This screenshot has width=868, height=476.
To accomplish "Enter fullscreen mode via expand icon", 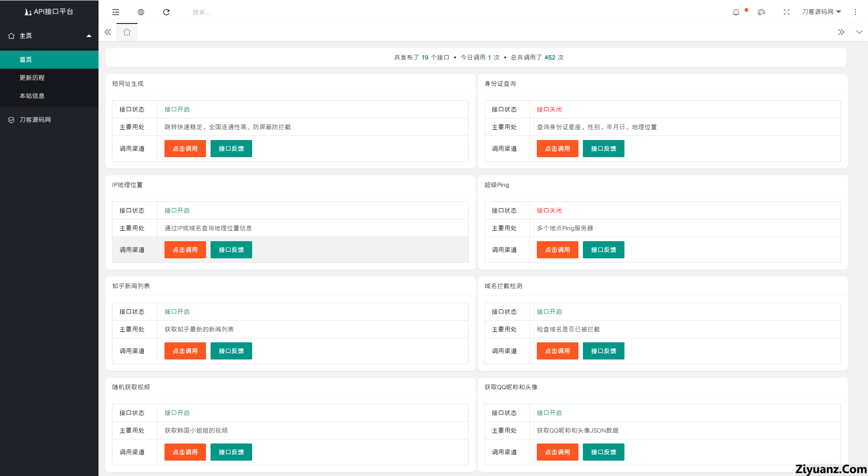I will coord(787,12).
